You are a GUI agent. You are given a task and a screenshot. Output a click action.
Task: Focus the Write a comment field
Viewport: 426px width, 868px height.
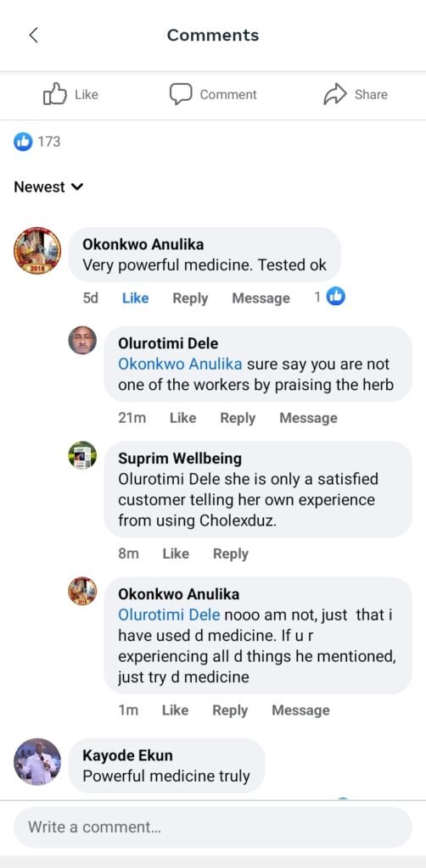(x=213, y=827)
